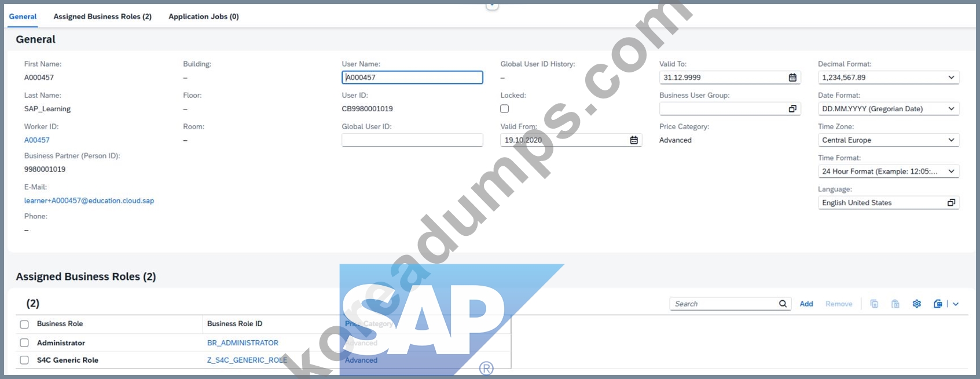This screenshot has width=980, height=379.
Task: Switch to Assigned Business Roles tab
Action: (102, 16)
